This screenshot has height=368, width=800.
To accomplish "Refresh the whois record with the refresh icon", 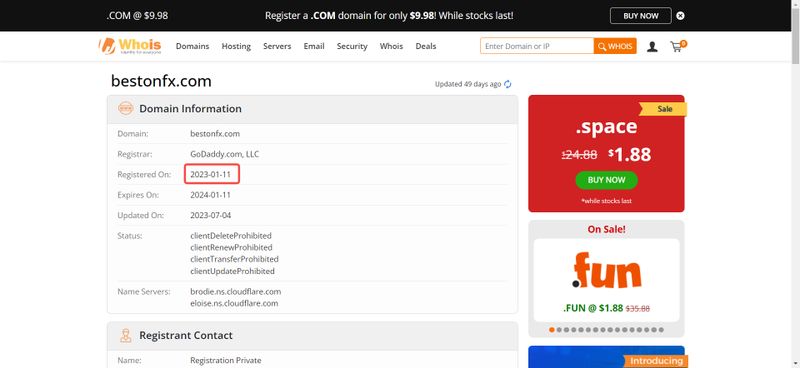I will pyautogui.click(x=508, y=84).
